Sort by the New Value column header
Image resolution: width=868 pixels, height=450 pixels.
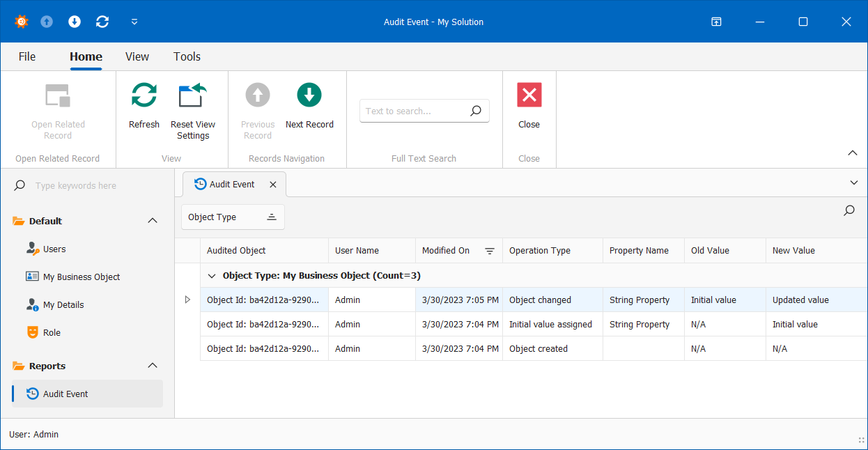coord(816,251)
